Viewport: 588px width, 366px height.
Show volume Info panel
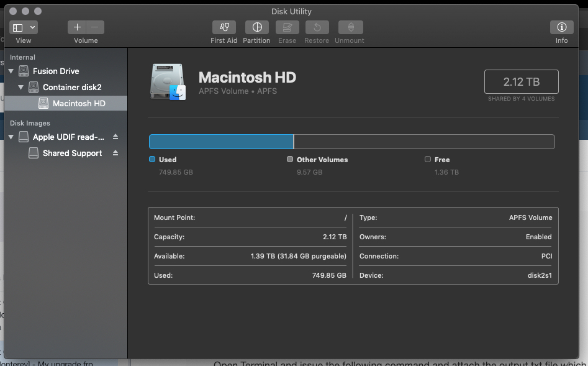click(x=561, y=27)
